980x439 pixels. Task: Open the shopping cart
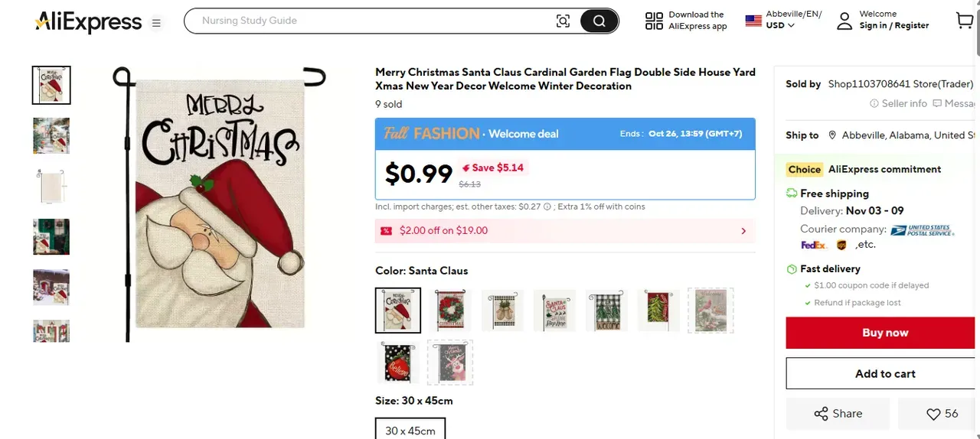(x=965, y=21)
